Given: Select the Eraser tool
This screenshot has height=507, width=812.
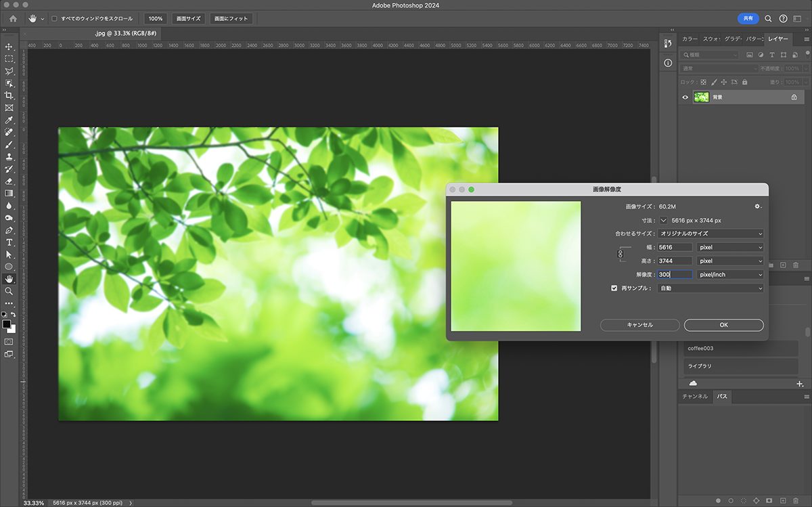Looking at the screenshot, I should click(9, 181).
